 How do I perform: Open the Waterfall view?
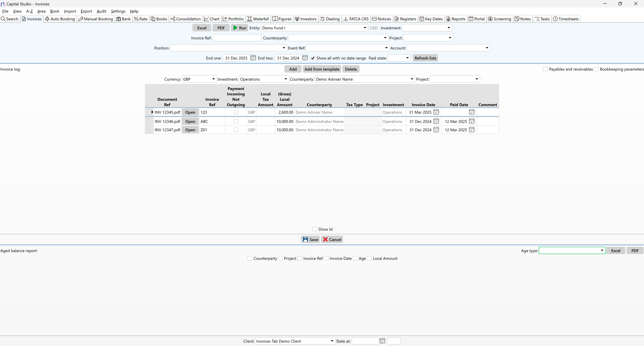click(258, 19)
